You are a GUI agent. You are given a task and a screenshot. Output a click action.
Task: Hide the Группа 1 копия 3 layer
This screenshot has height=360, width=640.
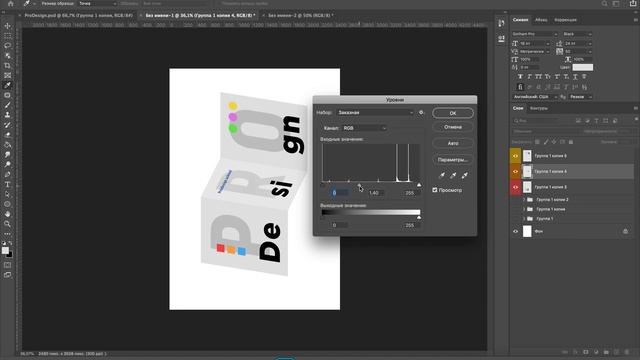point(515,187)
